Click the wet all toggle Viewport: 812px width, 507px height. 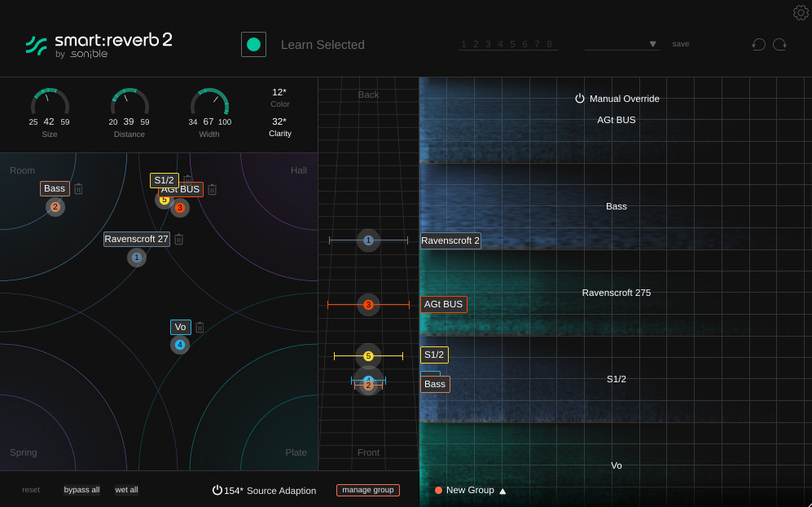[126, 490]
